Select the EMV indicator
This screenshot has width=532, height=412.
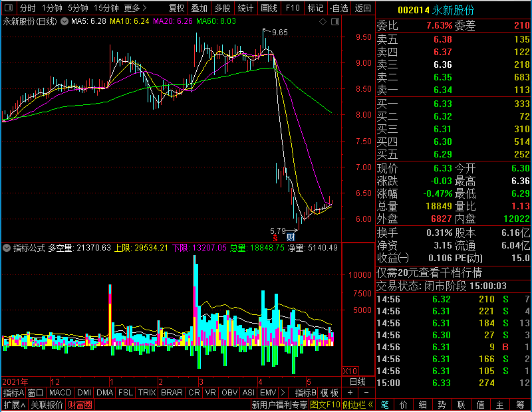click(268, 393)
